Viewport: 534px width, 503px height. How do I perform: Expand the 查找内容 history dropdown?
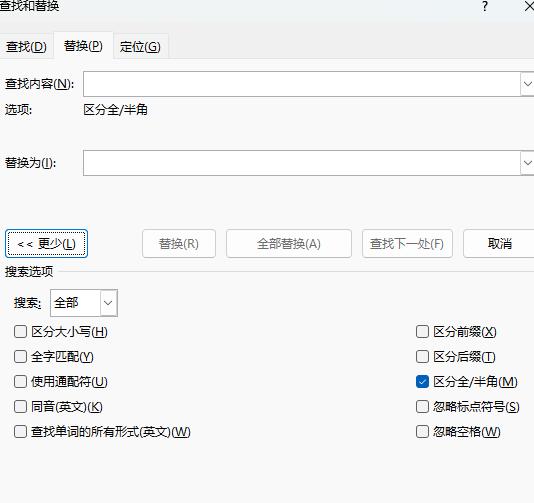[x=528, y=84]
